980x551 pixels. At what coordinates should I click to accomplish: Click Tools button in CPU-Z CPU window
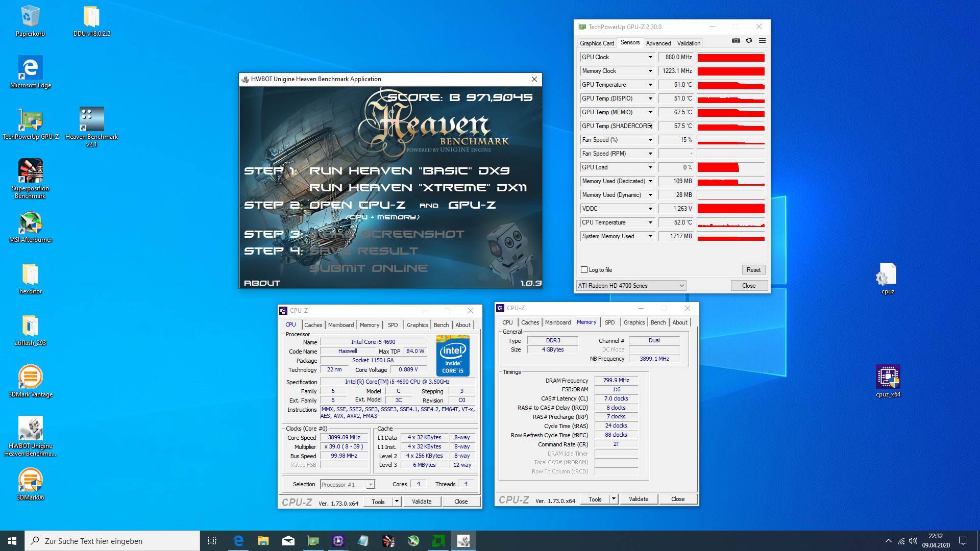pos(378,502)
